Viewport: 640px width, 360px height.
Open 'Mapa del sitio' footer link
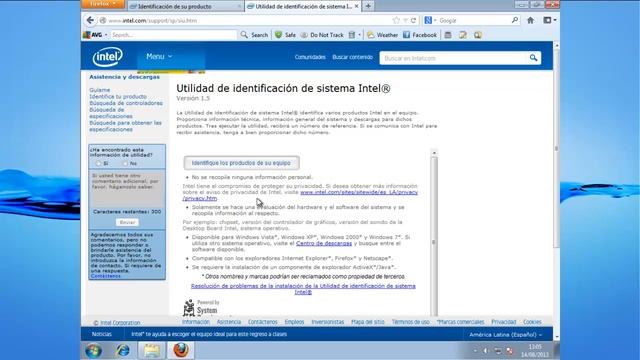coord(368,322)
